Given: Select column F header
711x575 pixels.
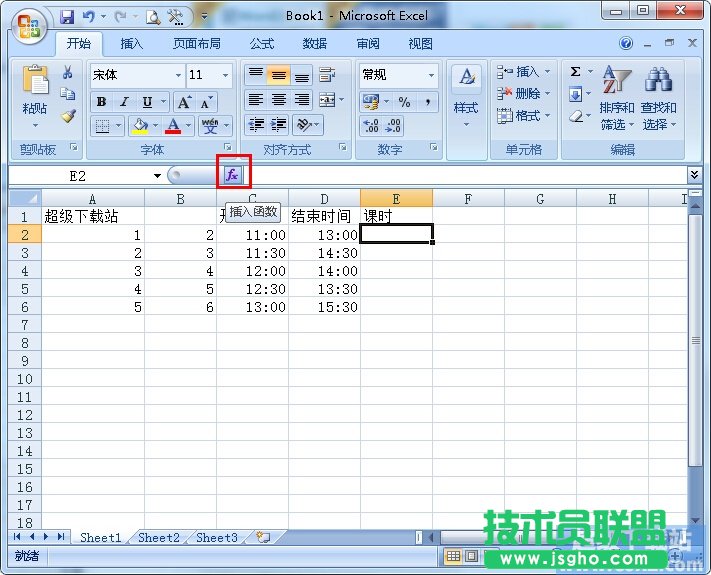Looking at the screenshot, I should [468, 199].
